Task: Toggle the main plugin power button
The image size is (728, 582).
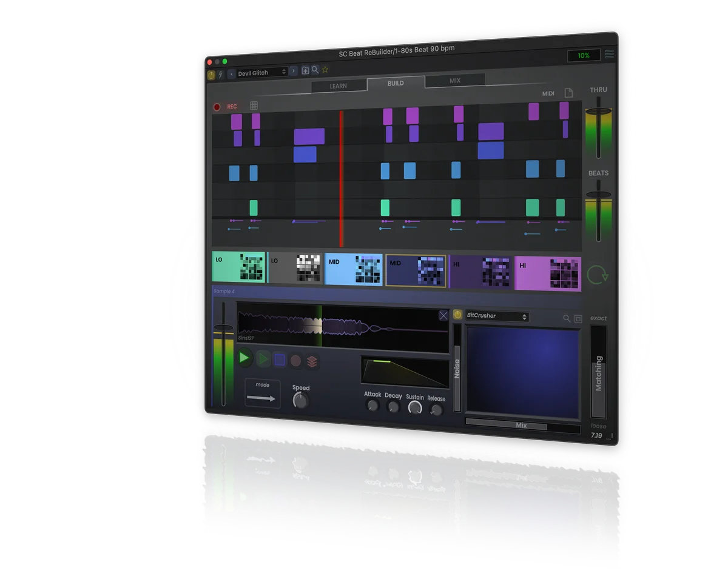Action: pyautogui.click(x=211, y=75)
